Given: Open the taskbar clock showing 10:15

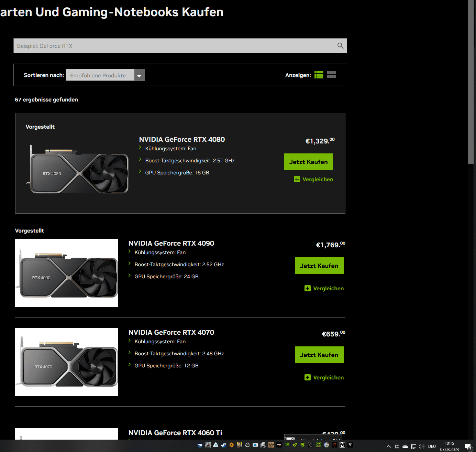Looking at the screenshot, I should tap(449, 446).
